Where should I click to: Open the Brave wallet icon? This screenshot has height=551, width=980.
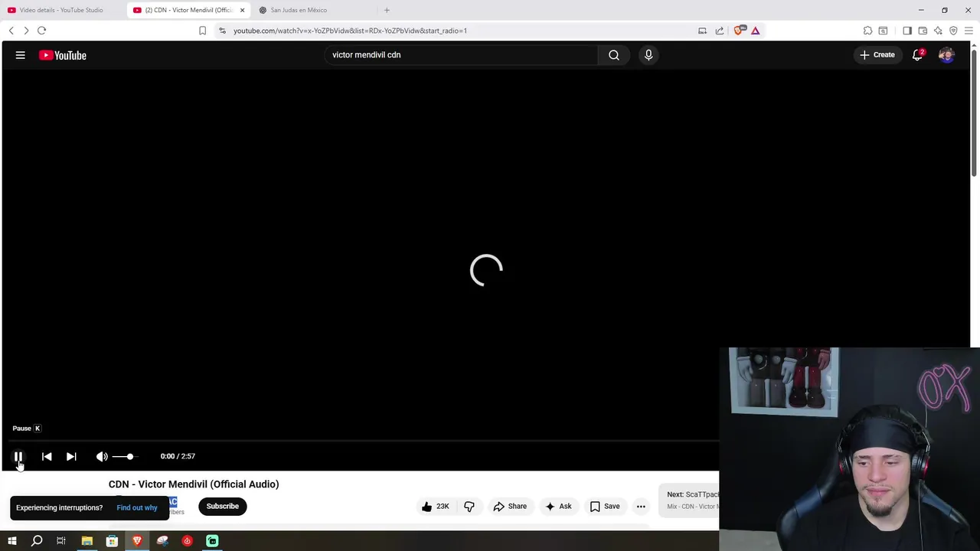coord(923,31)
